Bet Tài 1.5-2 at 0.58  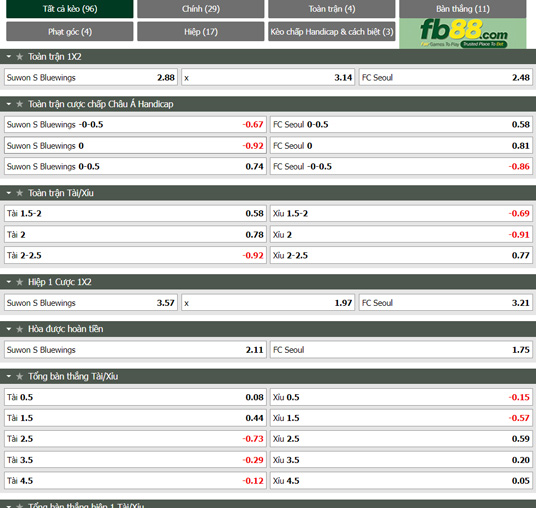135,213
